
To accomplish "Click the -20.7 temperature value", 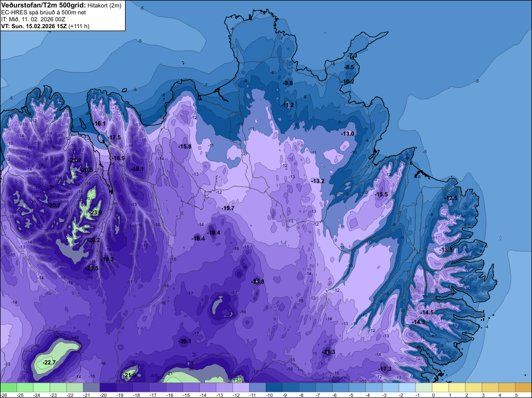I will [54, 205].
